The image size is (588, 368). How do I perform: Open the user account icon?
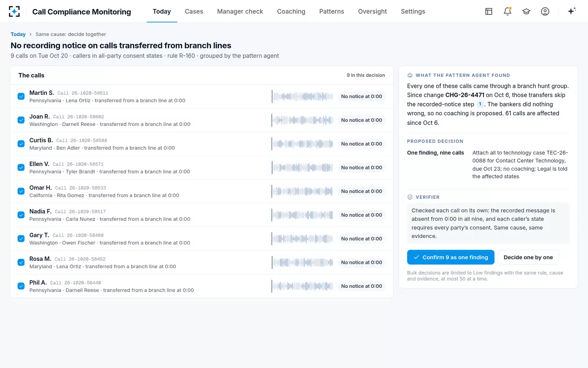pos(545,11)
